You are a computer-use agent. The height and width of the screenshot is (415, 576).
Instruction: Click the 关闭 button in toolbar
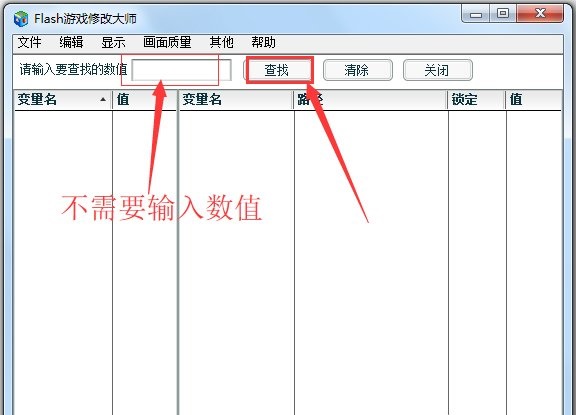click(438, 70)
